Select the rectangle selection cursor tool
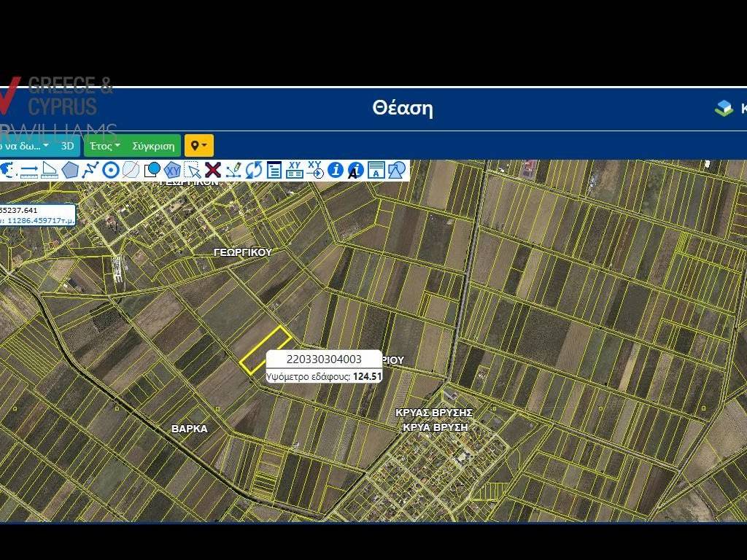Image resolution: width=747 pixels, height=560 pixels. click(x=193, y=171)
